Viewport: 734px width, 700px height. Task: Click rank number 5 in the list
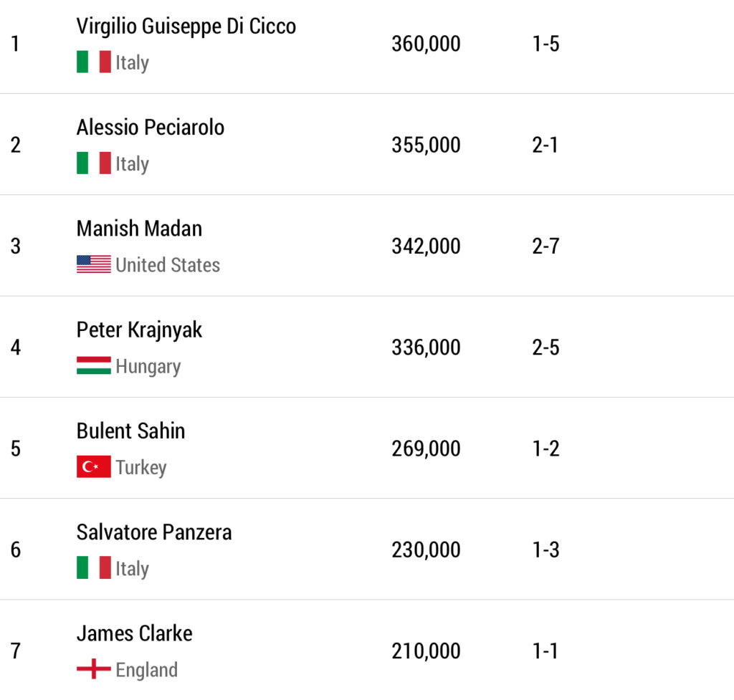(x=16, y=449)
